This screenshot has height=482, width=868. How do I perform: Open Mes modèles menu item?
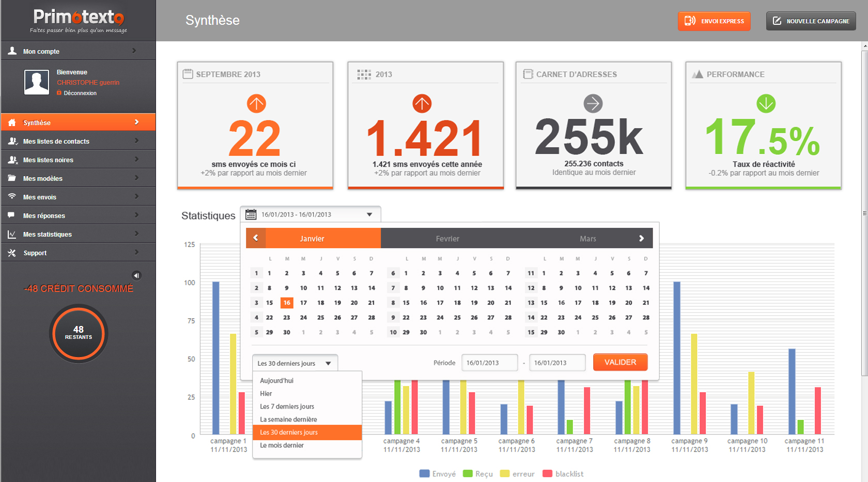pos(78,178)
